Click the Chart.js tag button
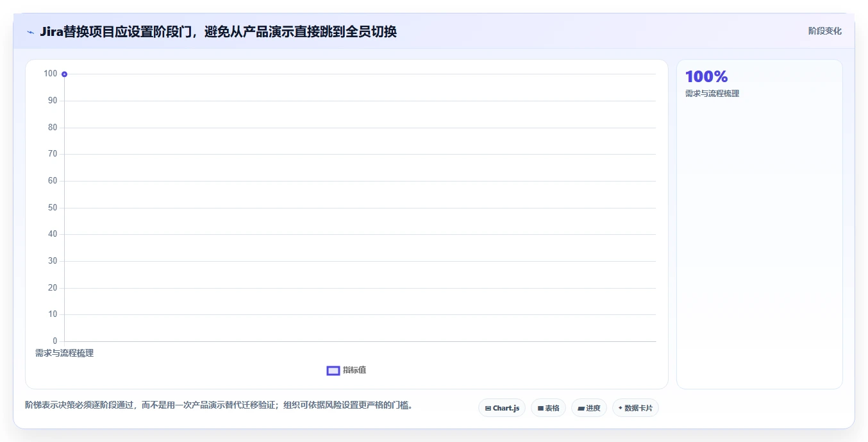 click(502, 408)
